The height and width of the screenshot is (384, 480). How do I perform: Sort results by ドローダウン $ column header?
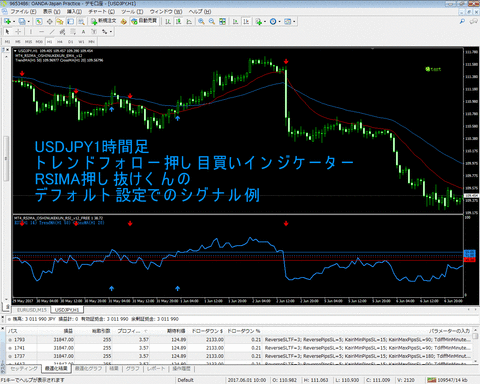click(x=207, y=331)
